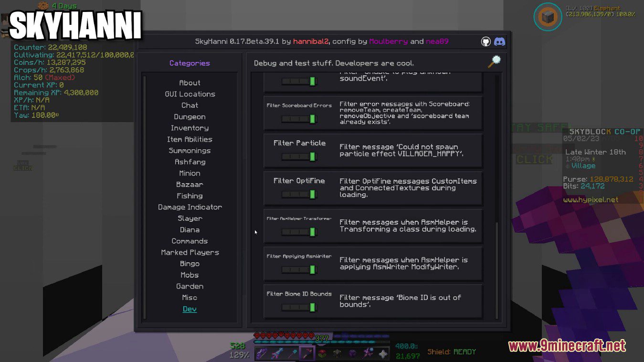
Task: Select the Dungeon category
Action: (x=190, y=117)
